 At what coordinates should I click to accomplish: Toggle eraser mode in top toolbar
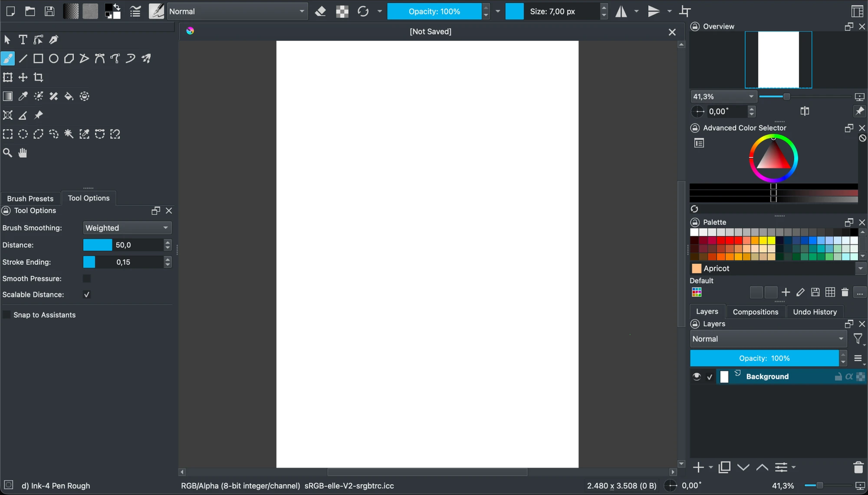pyautogui.click(x=321, y=11)
